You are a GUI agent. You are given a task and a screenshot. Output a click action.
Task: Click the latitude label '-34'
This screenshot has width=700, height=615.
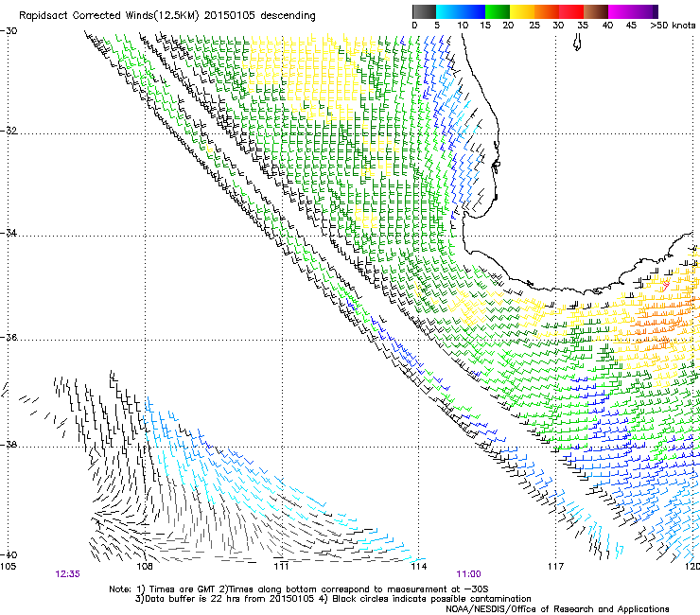pos(9,233)
